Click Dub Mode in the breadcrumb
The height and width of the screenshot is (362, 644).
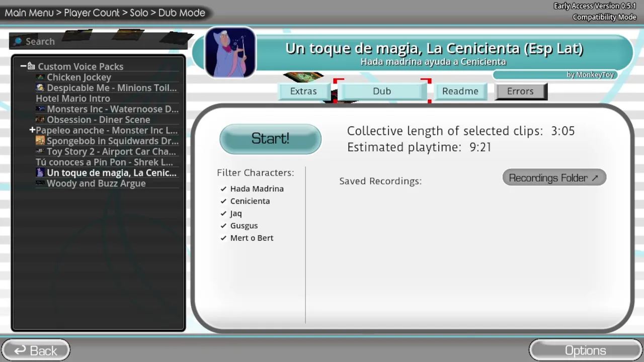[x=182, y=13]
